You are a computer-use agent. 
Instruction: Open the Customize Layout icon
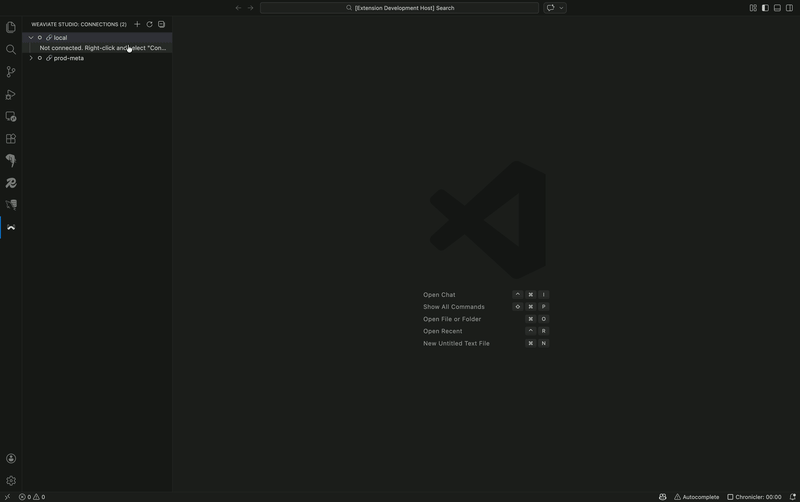(753, 8)
